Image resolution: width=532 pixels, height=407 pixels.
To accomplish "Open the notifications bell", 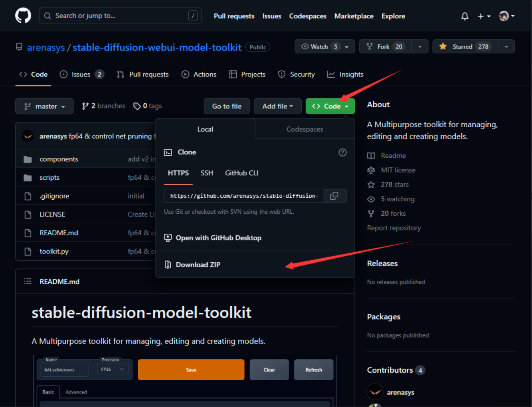I will coord(465,16).
